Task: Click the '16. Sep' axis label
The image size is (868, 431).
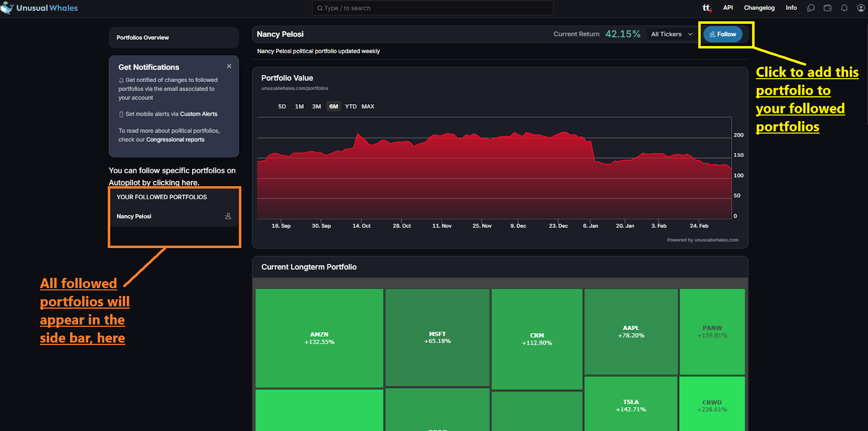Action: pyautogui.click(x=281, y=226)
